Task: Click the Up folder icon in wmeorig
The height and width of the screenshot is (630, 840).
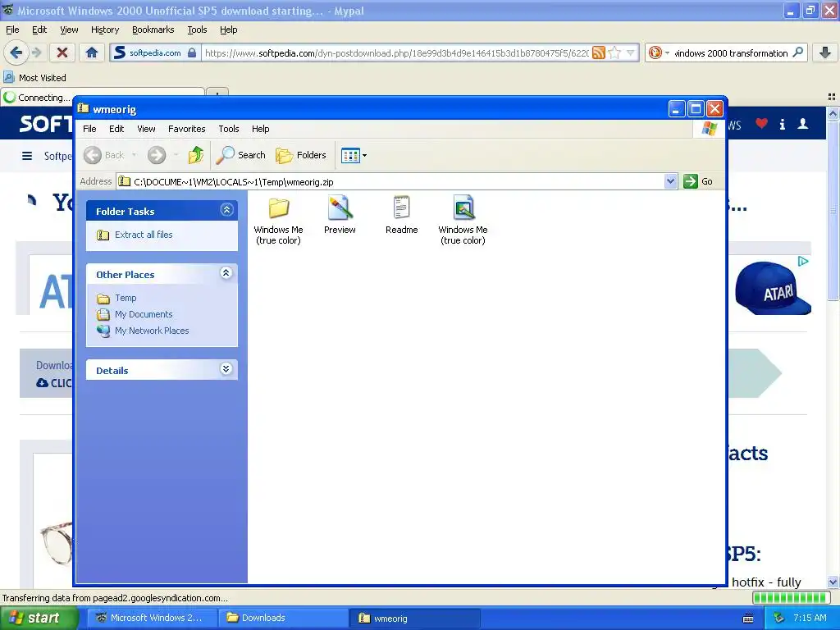Action: (x=195, y=155)
